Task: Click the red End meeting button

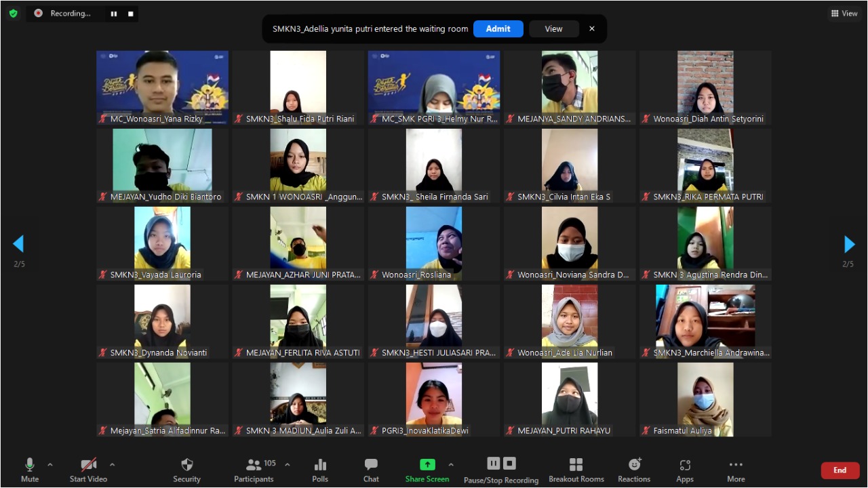Action: point(840,470)
